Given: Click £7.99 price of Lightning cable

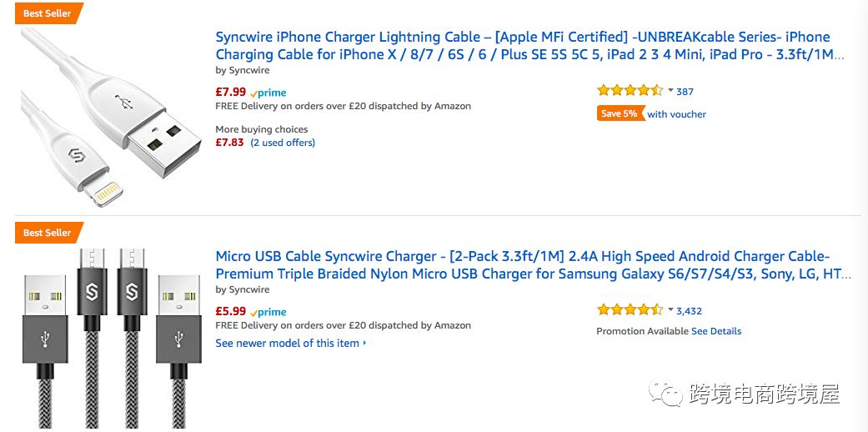Looking at the screenshot, I should coord(230,92).
